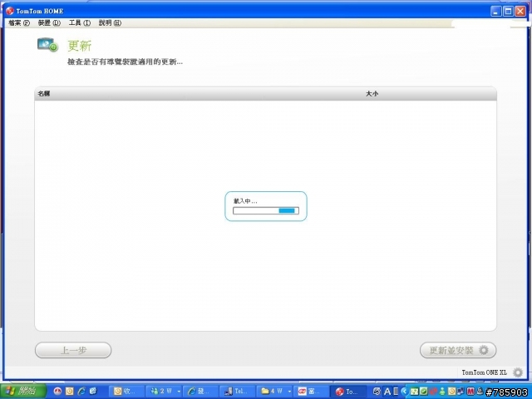Click the 名稱 (Name) column header
The width and height of the screenshot is (532, 399).
click(x=44, y=94)
